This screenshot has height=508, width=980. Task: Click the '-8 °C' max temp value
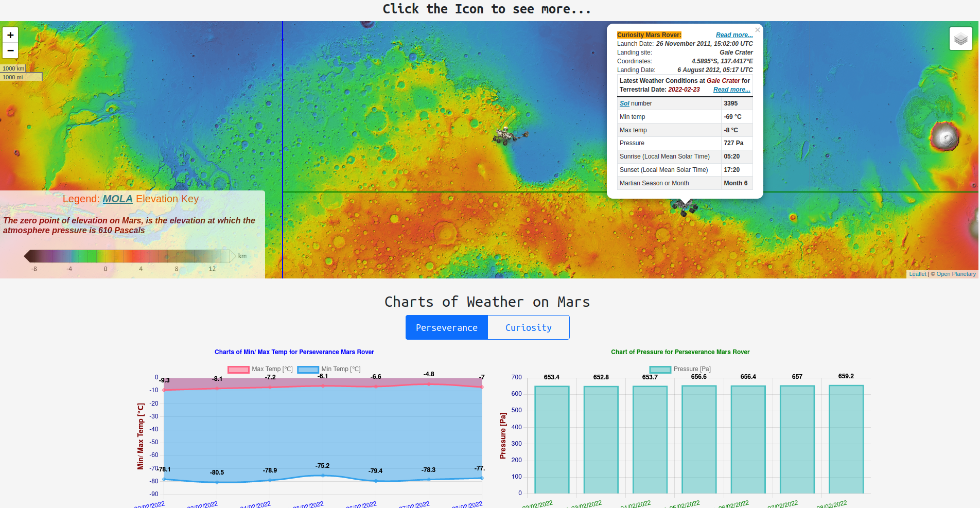click(731, 130)
